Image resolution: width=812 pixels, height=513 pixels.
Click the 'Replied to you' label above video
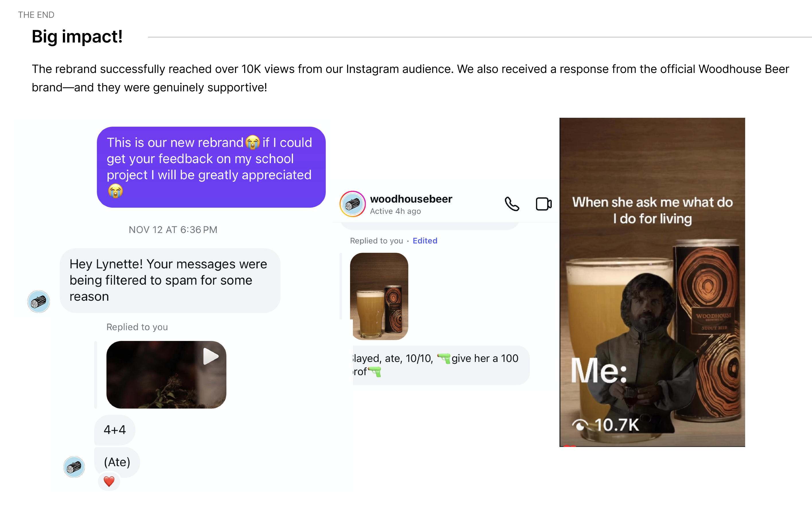[137, 327]
